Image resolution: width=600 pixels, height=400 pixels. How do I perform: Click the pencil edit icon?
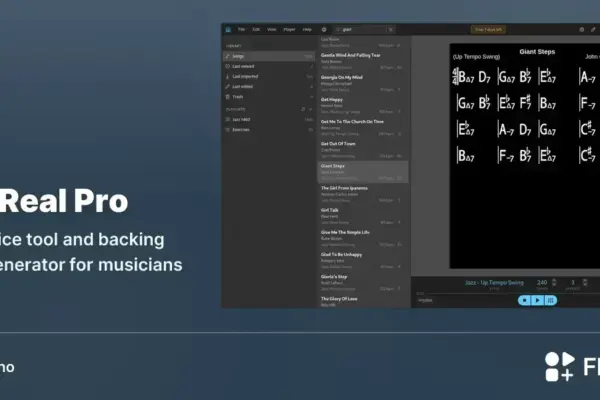click(x=593, y=29)
